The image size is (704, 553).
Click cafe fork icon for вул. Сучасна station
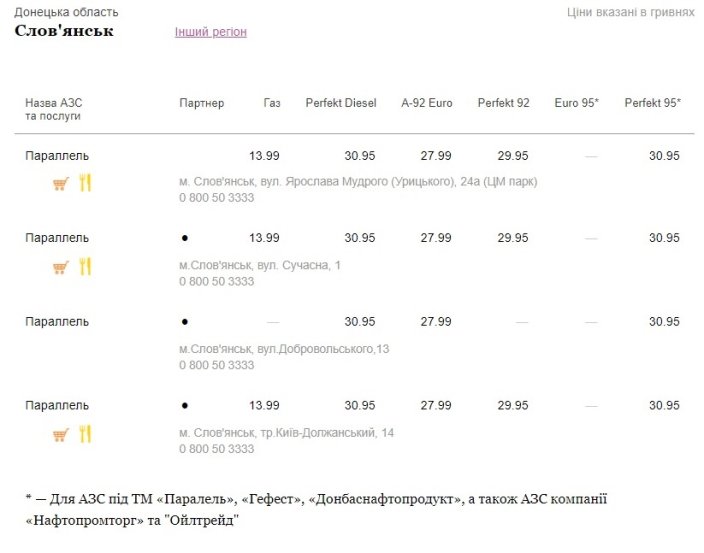click(x=85, y=266)
